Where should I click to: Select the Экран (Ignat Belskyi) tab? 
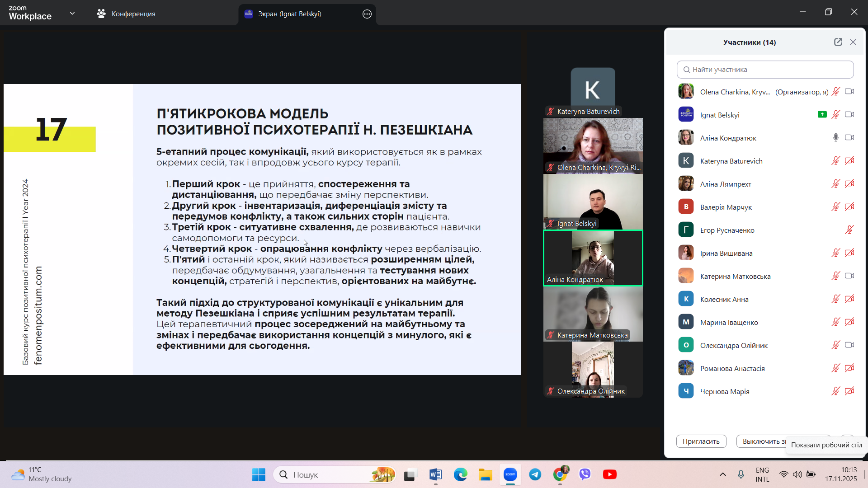pos(289,14)
